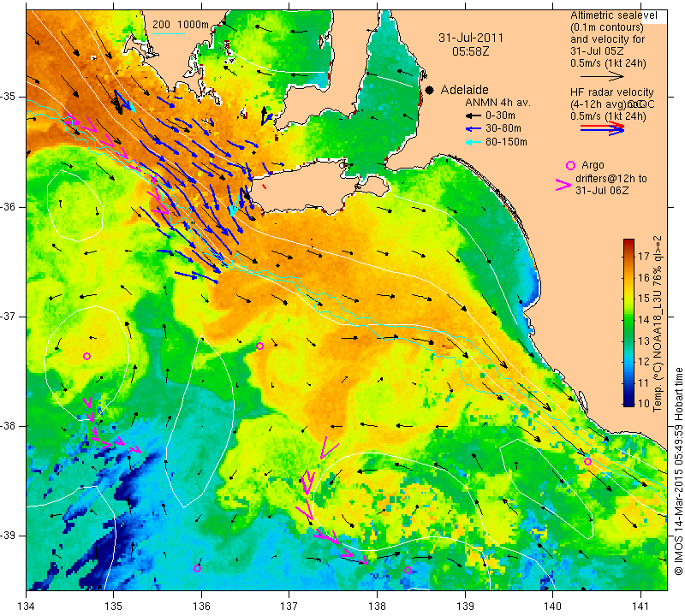Screen dimensions: 685x616
Task: Click the magenta Argo circle in legend
Action: coord(570,165)
